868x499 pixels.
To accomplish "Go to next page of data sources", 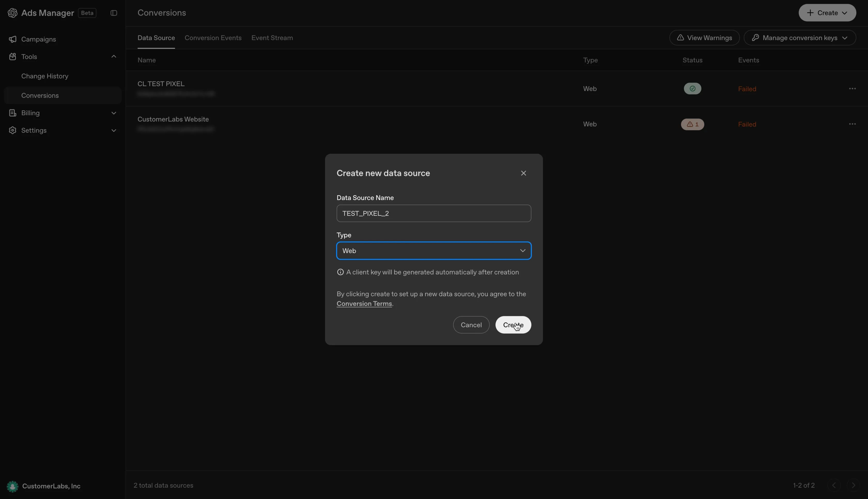I will 853,485.
